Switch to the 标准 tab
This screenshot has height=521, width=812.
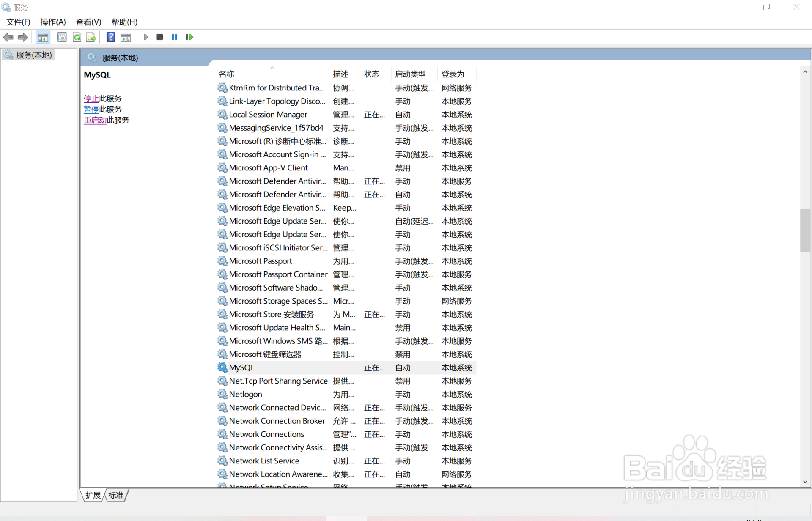116,495
